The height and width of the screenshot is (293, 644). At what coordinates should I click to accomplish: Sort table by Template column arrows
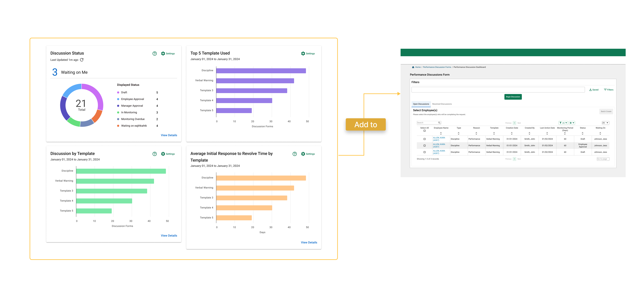pyautogui.click(x=494, y=133)
